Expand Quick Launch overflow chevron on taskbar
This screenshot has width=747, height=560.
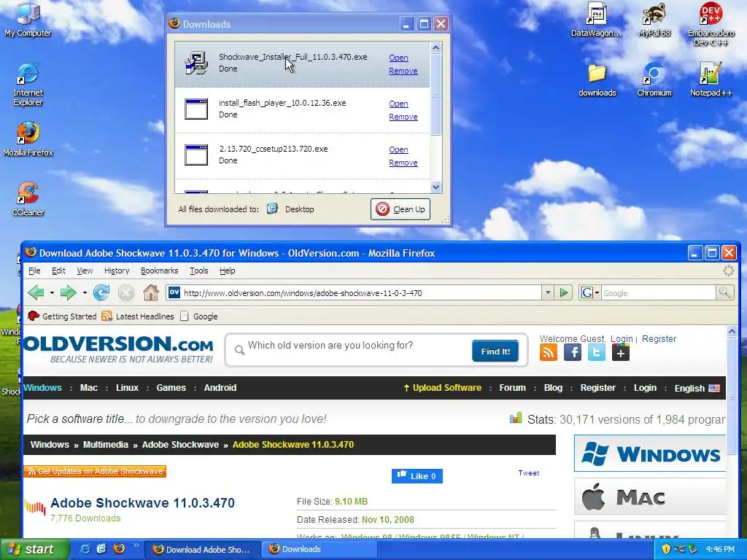[x=136, y=545]
